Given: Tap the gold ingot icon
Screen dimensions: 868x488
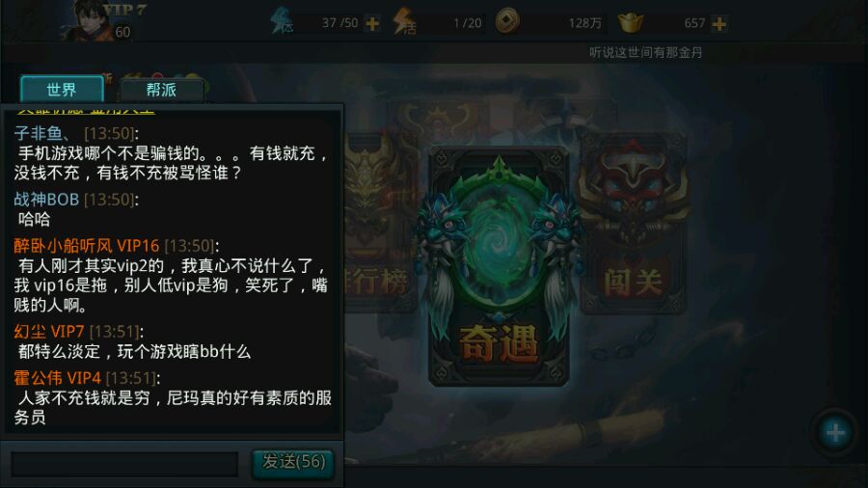Looking at the screenshot, I should pos(631,23).
